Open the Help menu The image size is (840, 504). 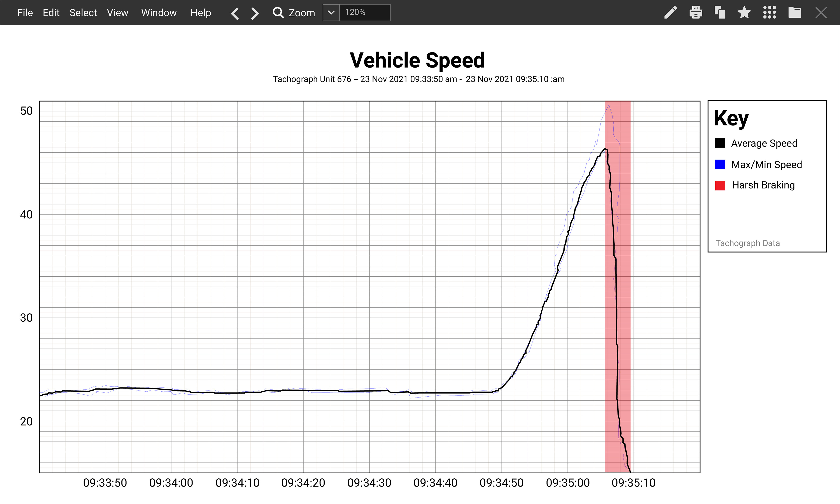click(201, 12)
